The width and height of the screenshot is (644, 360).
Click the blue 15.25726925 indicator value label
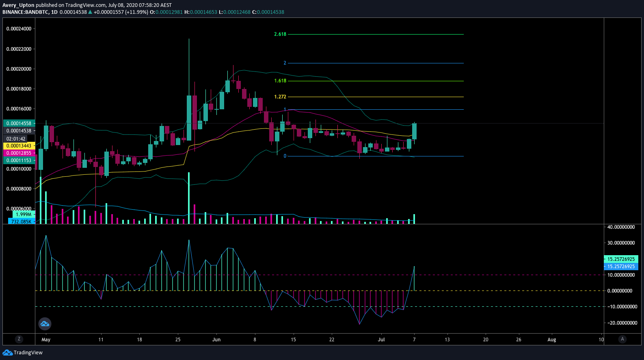(621, 267)
